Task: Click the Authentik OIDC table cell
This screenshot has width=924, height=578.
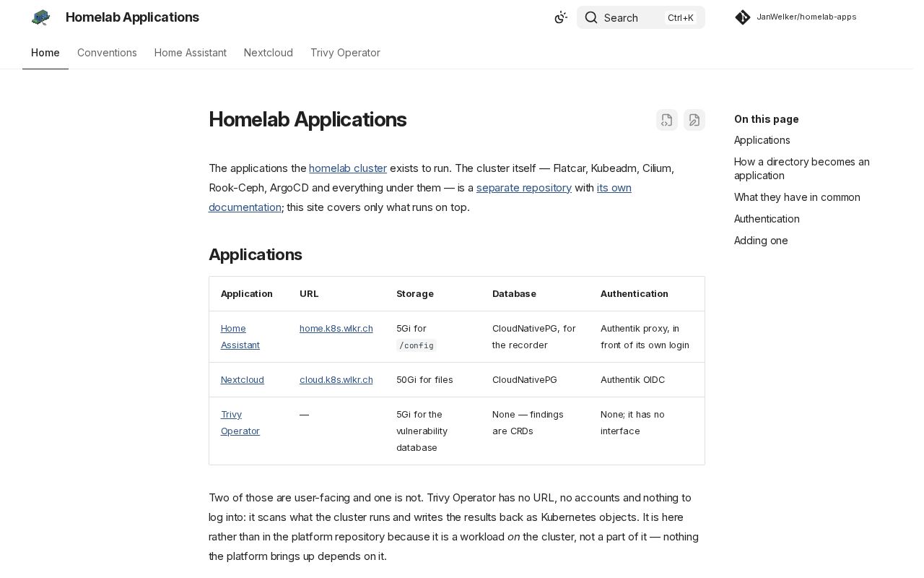Action: (x=647, y=380)
